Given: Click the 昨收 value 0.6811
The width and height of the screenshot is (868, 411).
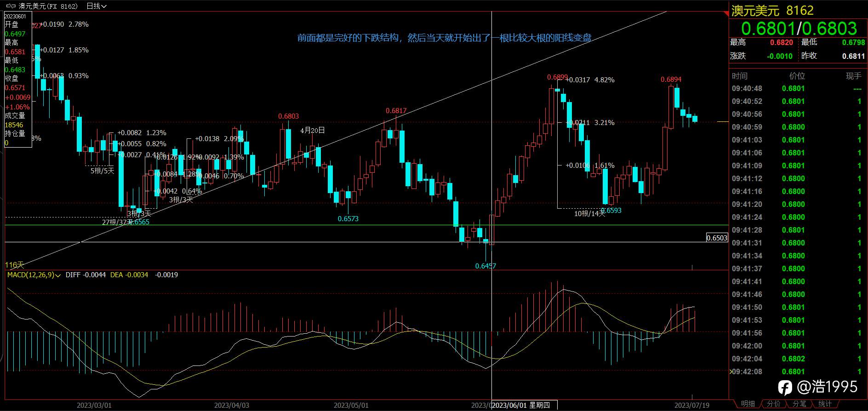Looking at the screenshot, I should tap(853, 56).
